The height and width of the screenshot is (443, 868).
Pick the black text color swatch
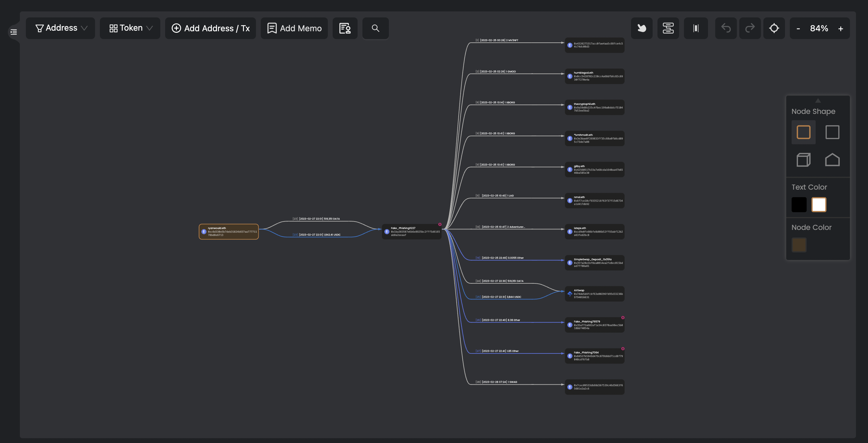[799, 205]
